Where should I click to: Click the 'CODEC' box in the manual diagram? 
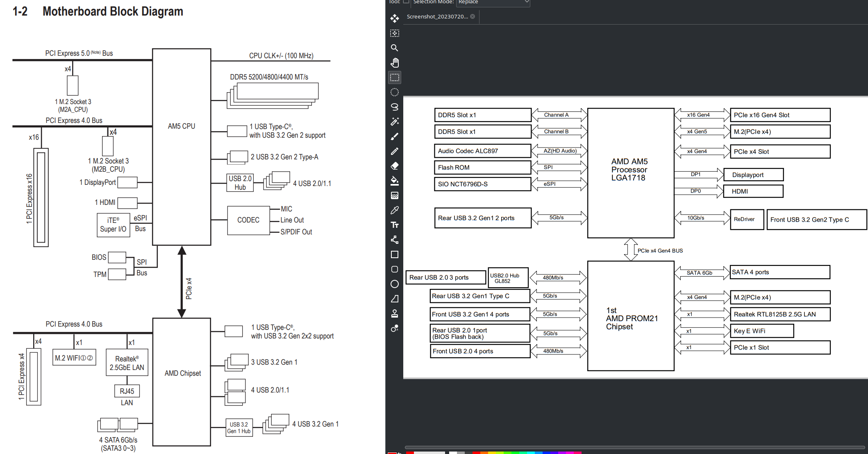click(x=248, y=220)
